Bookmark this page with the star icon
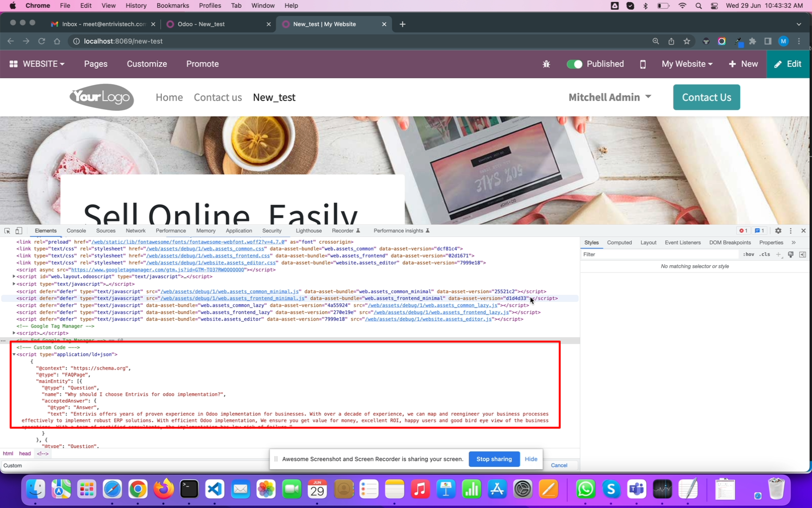 [x=687, y=41]
